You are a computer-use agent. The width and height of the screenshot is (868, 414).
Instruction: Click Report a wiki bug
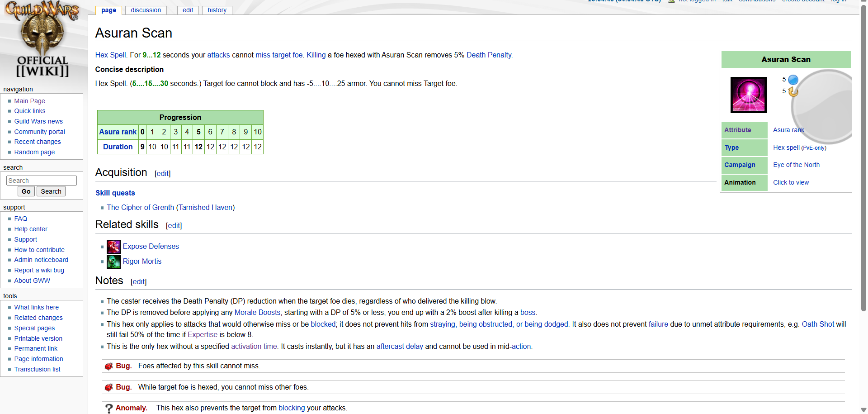pos(39,270)
